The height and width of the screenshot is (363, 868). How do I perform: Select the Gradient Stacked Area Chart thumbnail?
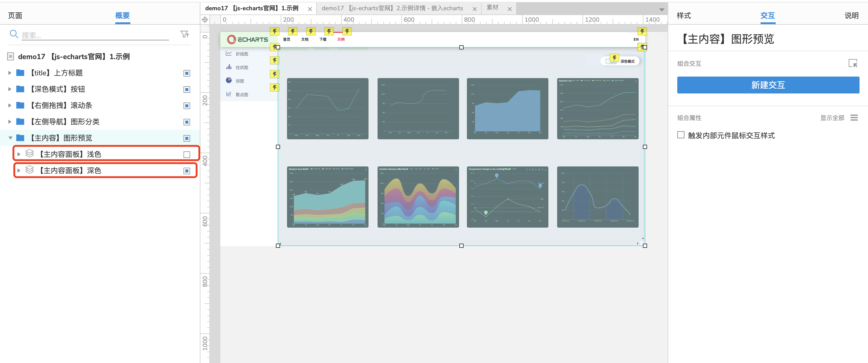(418, 197)
